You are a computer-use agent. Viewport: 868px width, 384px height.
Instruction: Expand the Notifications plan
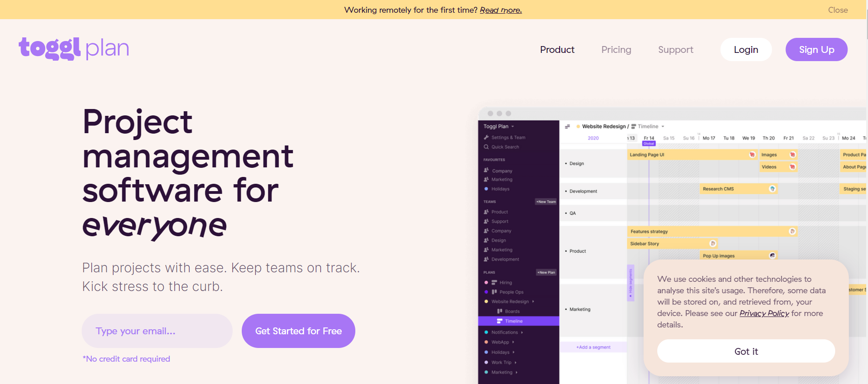pos(522,332)
